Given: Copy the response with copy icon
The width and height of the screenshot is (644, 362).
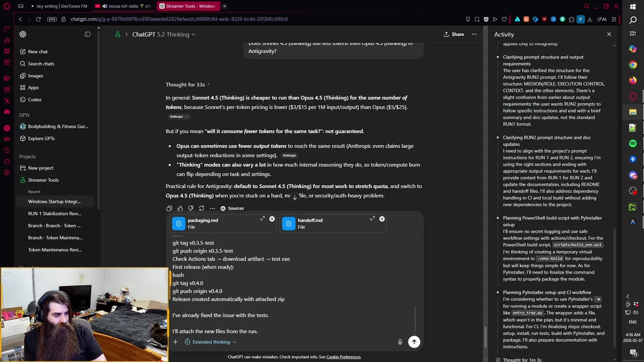Looking at the screenshot, I should point(169,208).
